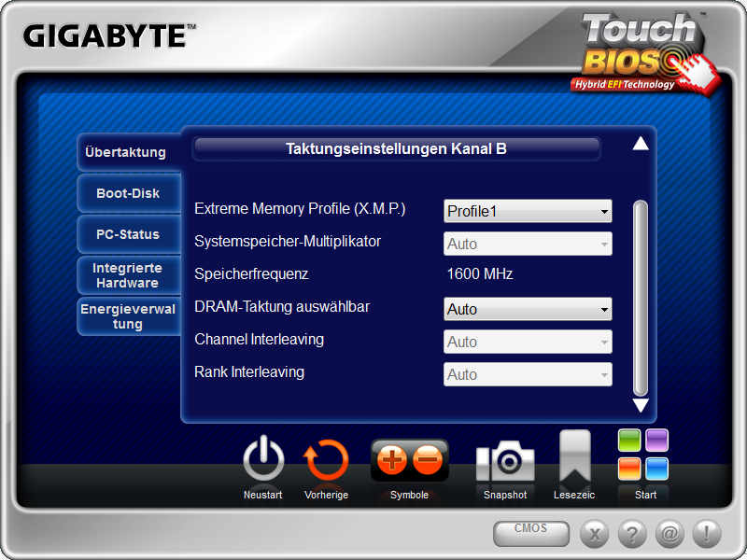Click the Rank Interleaving label
This screenshot has width=747, height=560.
click(x=249, y=371)
